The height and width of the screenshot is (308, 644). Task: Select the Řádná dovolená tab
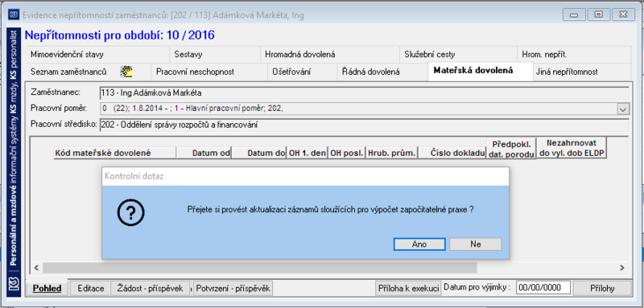pos(382,72)
